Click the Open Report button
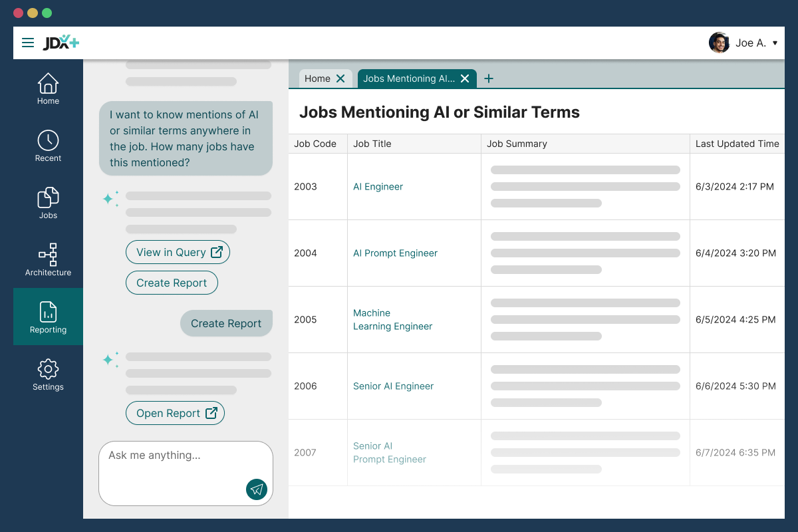Viewport: 798px width, 532px height. (x=175, y=413)
